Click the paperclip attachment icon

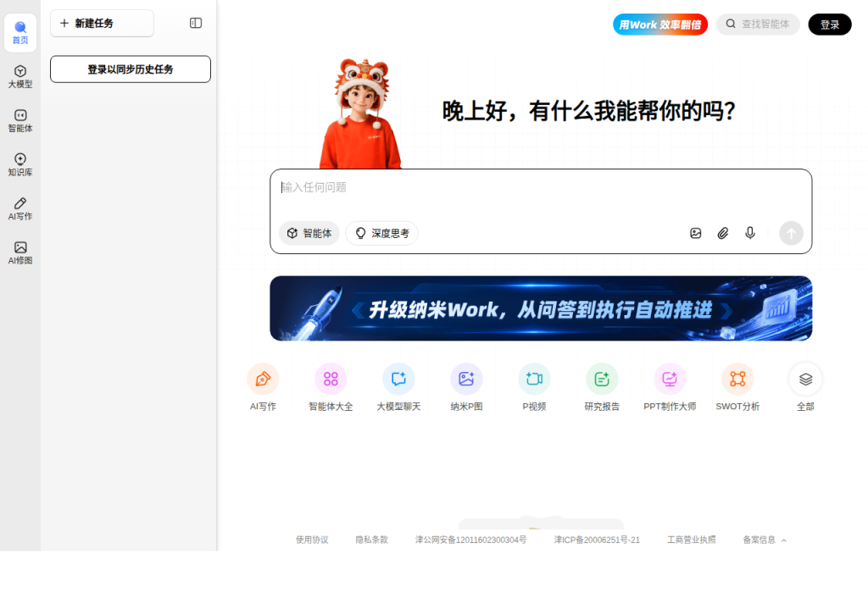[722, 233]
